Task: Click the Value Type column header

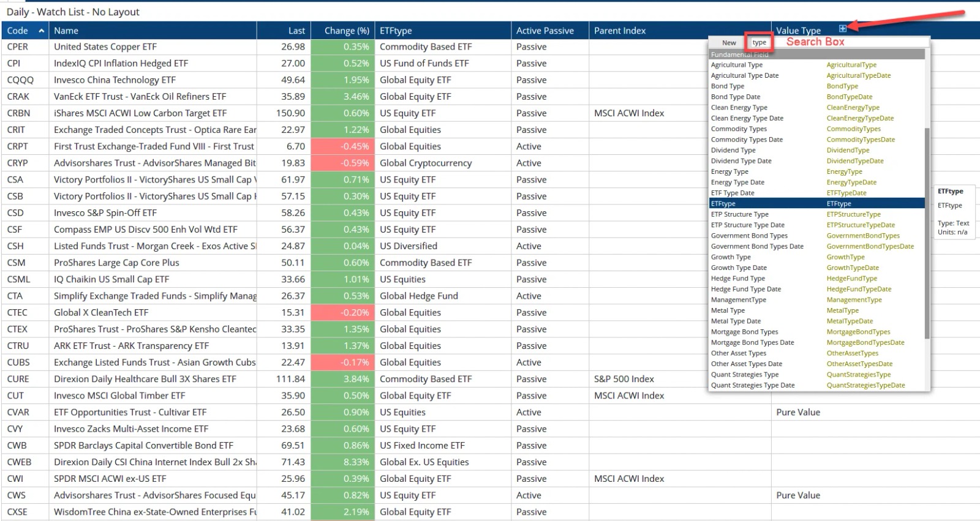Action: (x=798, y=31)
